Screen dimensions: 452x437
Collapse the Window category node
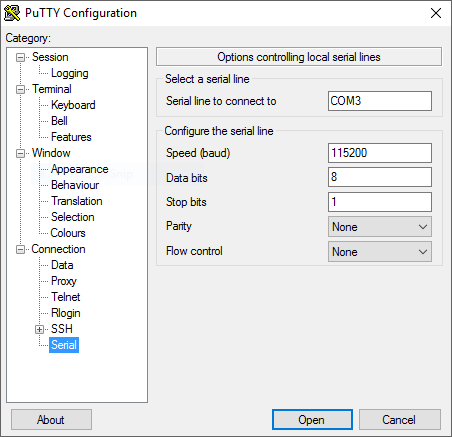coord(21,154)
